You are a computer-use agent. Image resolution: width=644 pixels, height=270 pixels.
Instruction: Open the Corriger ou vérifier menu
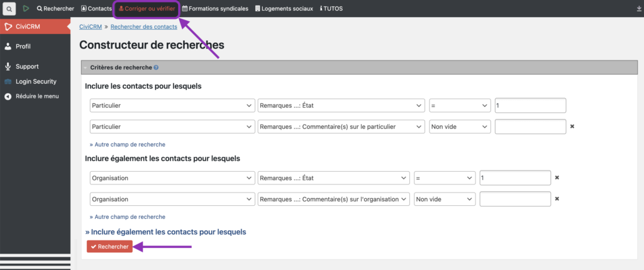[147, 9]
